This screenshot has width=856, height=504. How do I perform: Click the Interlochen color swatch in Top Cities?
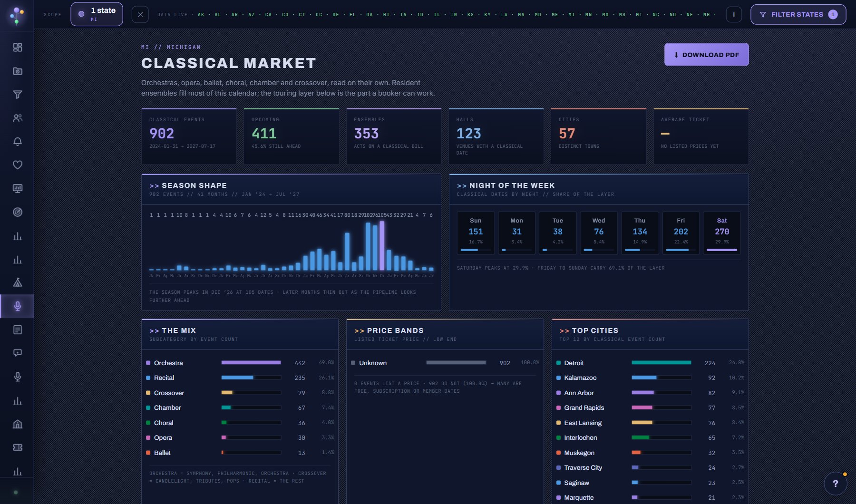coord(559,437)
